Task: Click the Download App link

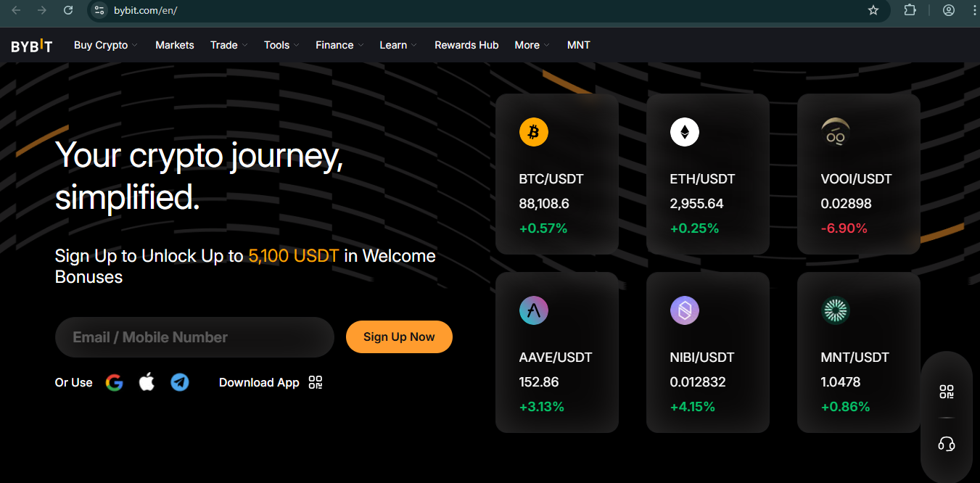Action: pyautogui.click(x=259, y=382)
